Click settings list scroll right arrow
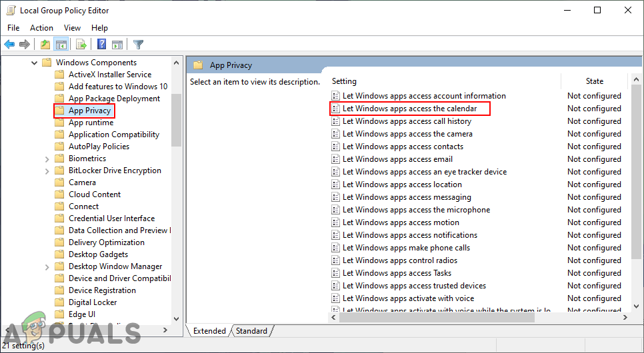The height and width of the screenshot is (353, 644). [625, 317]
